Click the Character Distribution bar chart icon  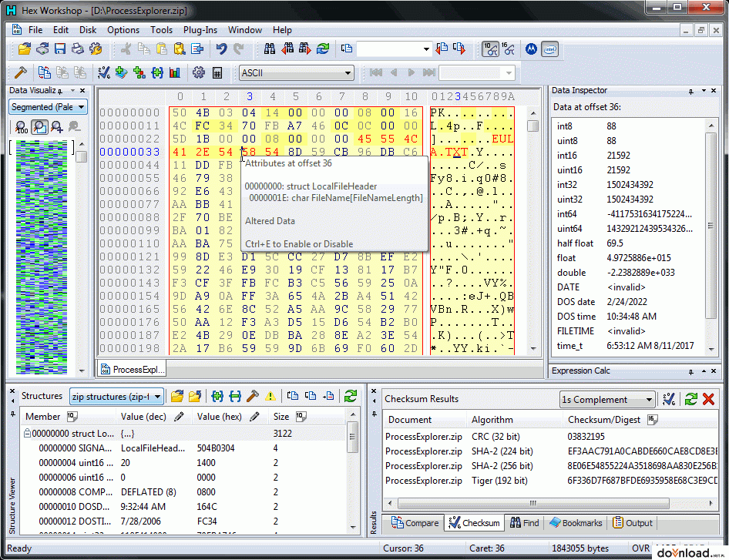[x=175, y=72]
